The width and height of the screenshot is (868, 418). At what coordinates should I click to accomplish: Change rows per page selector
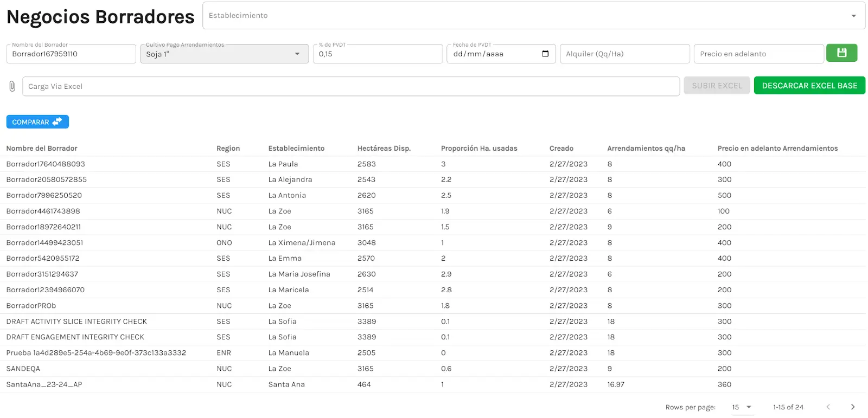tap(742, 407)
